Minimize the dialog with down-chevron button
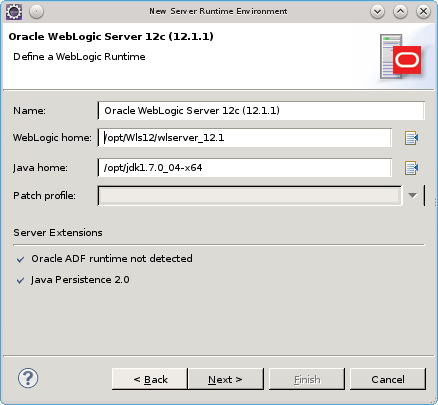The width and height of the screenshot is (438, 405). point(377,12)
